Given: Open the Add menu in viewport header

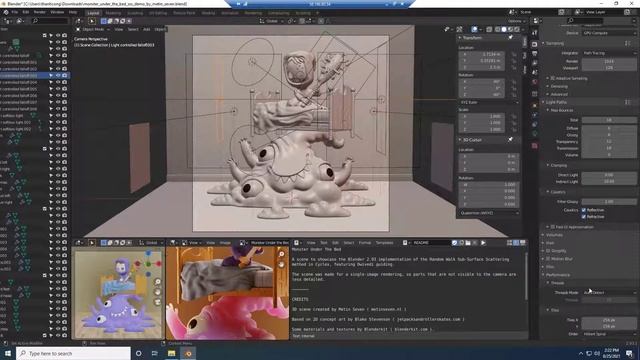Looking at the screenshot, I should click(x=147, y=29).
